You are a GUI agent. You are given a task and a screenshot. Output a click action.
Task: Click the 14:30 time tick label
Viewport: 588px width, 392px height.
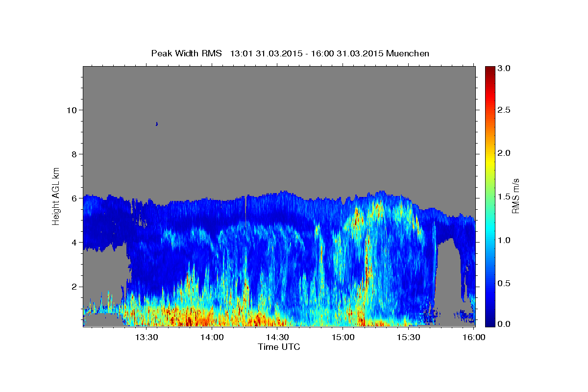coord(277,337)
